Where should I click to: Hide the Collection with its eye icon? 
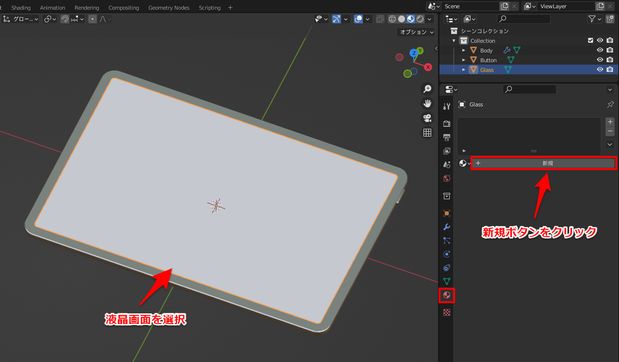[x=600, y=41]
